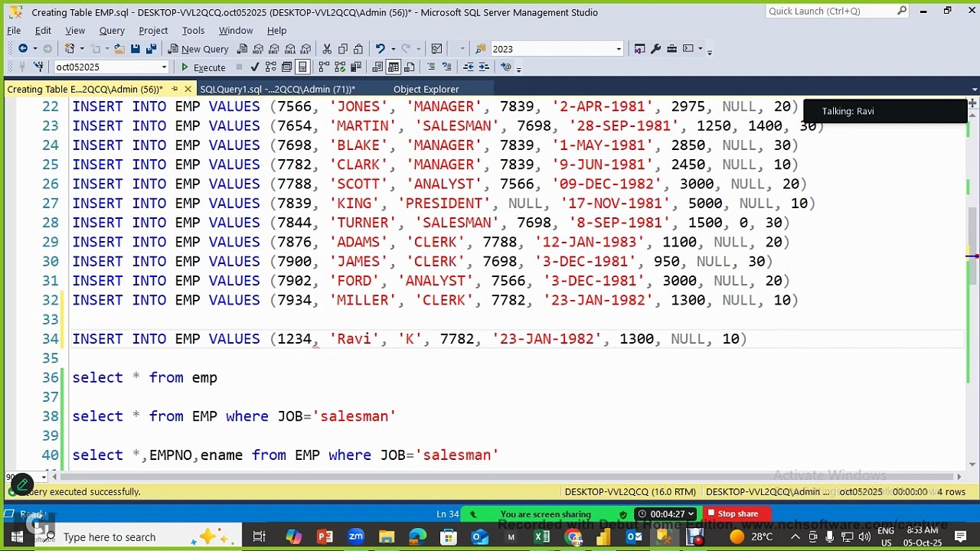Screen dimensions: 980x551
Task: Click the Save floppy disk icon
Action: [135, 49]
